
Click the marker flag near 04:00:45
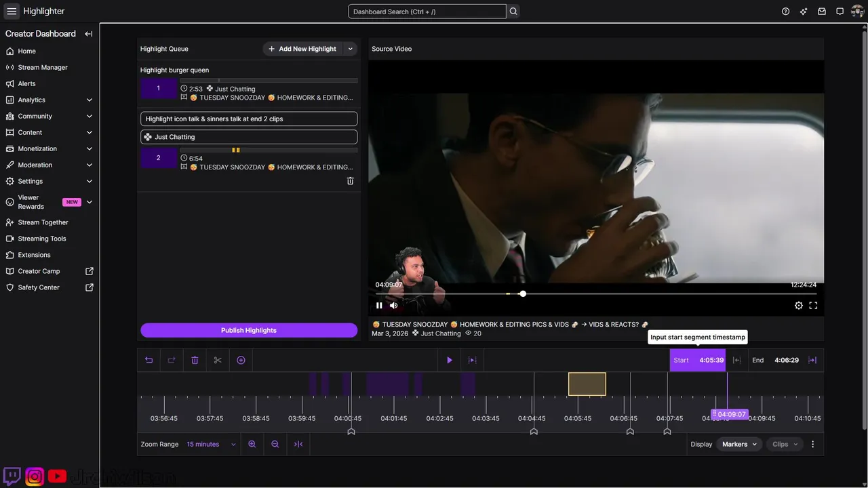click(x=351, y=431)
